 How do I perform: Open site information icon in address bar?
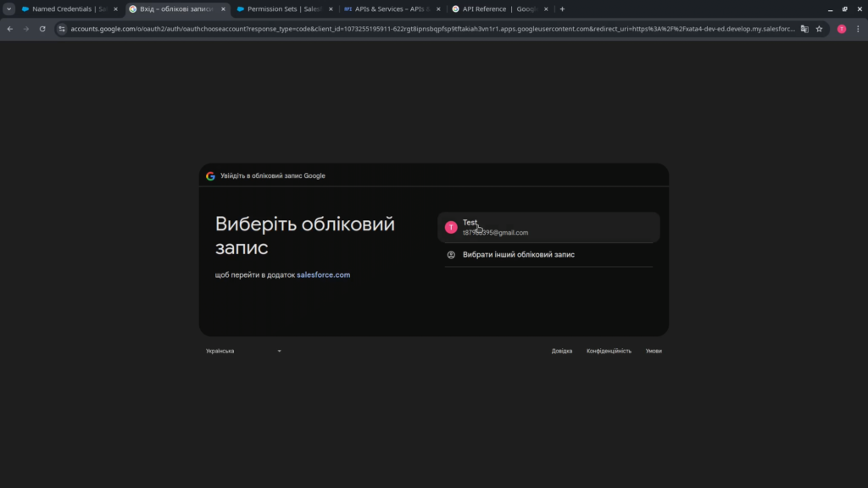[x=62, y=29]
